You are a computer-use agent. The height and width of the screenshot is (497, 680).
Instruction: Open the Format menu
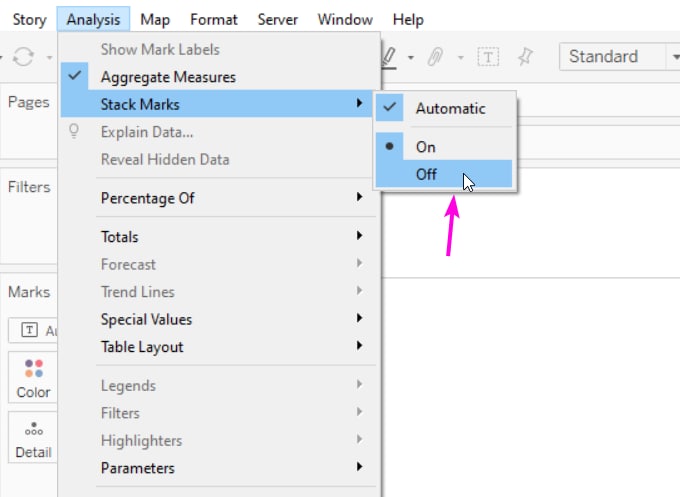(x=214, y=20)
